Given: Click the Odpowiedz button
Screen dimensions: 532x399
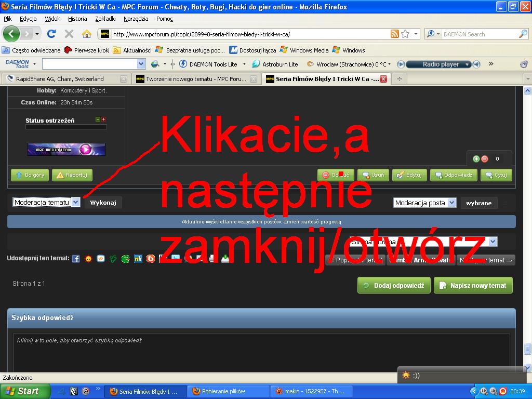Looking at the screenshot, I should click(x=454, y=175).
